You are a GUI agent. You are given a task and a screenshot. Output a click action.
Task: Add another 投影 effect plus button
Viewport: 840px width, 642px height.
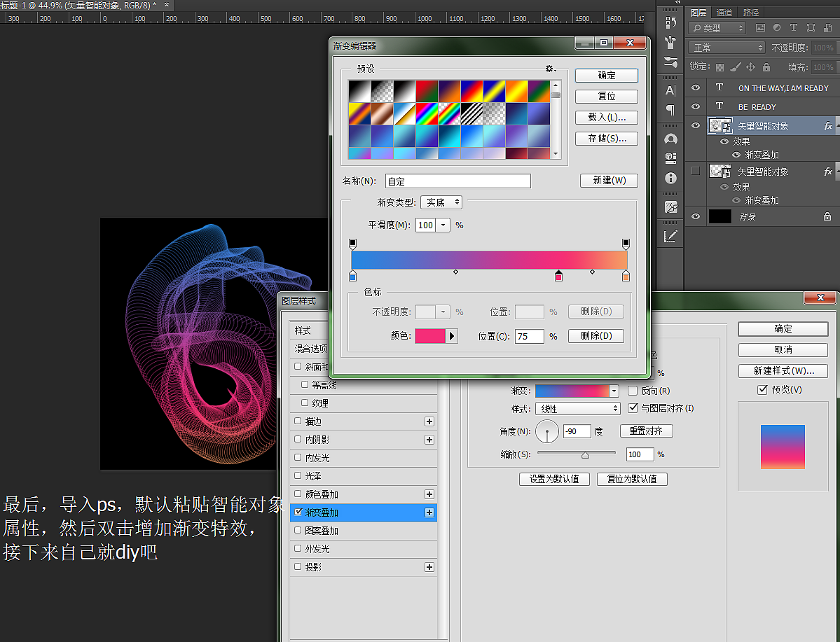(429, 567)
